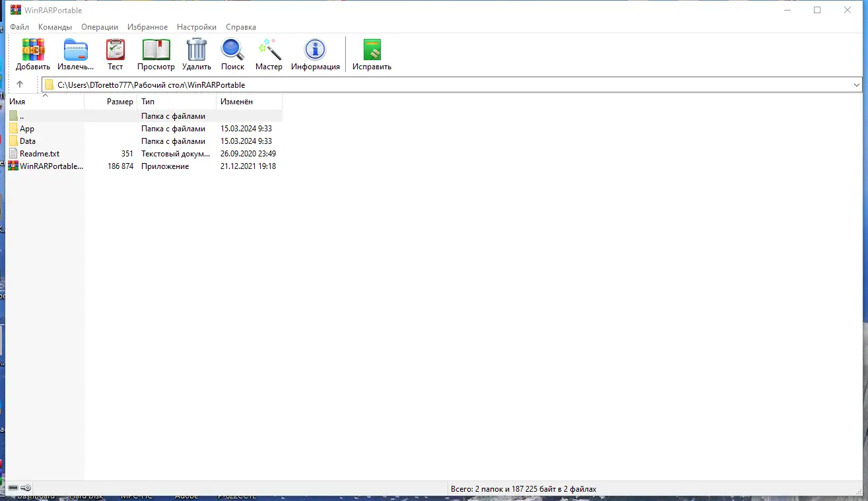Open Поиск (Find) with the magnifier icon
868x501 pixels.
click(232, 50)
